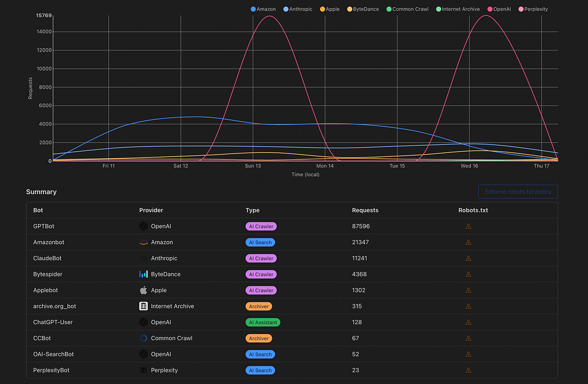Click the ByteDance logo in Bytespider row

(143, 274)
